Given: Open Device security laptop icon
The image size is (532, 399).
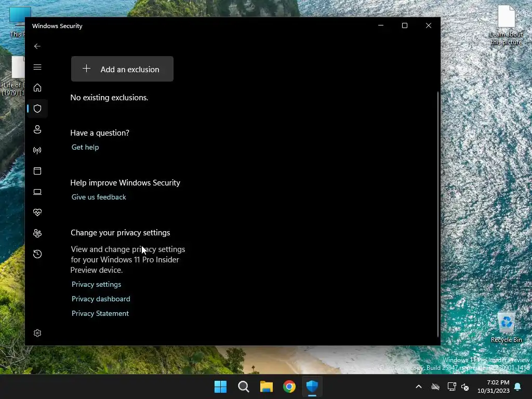Looking at the screenshot, I should (x=37, y=192).
